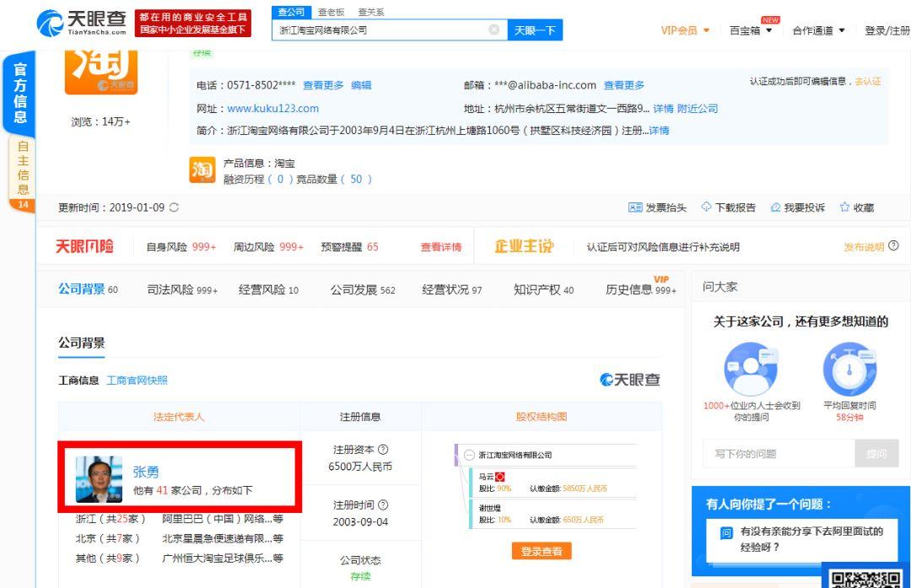Switch to the 查公司 search tab
The height and width of the screenshot is (588, 911).
coord(291,12)
